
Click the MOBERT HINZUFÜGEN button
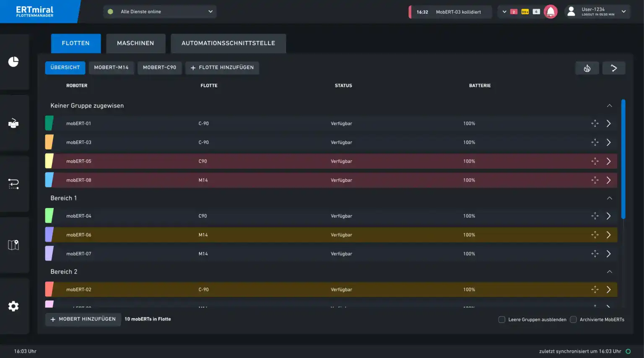pos(83,319)
